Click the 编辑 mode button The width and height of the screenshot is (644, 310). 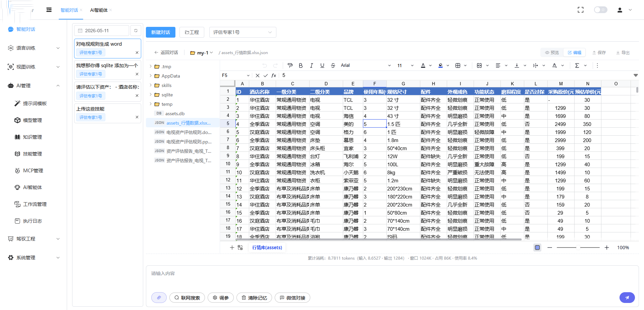[x=575, y=52]
